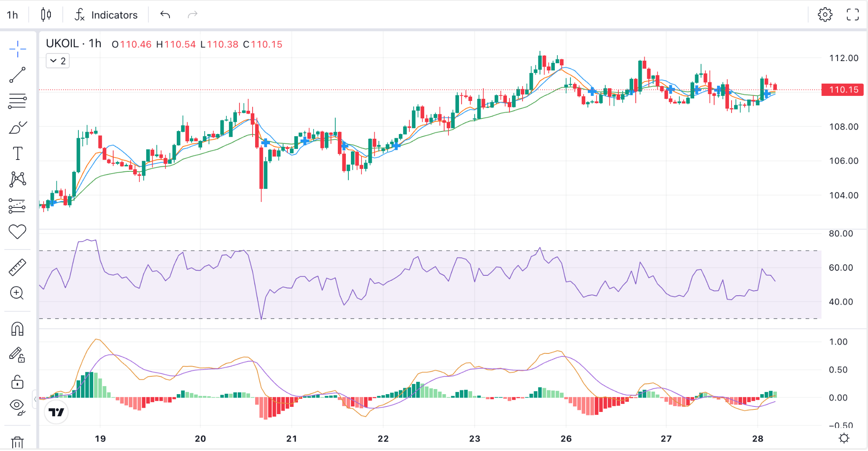Viewport: 868px width, 451px height.
Task: Click the current price label 110.15
Action: point(843,90)
